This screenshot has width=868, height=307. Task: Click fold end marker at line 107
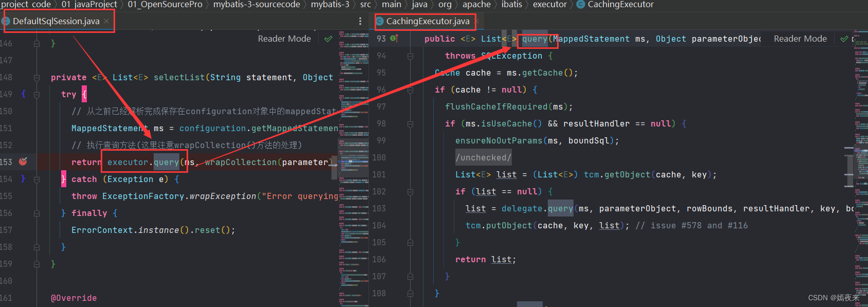click(410, 277)
